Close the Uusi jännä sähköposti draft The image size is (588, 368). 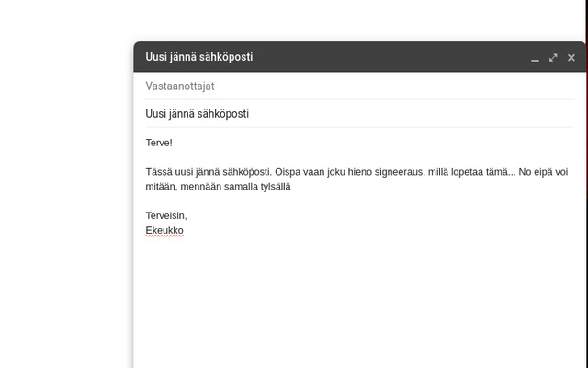tap(571, 58)
